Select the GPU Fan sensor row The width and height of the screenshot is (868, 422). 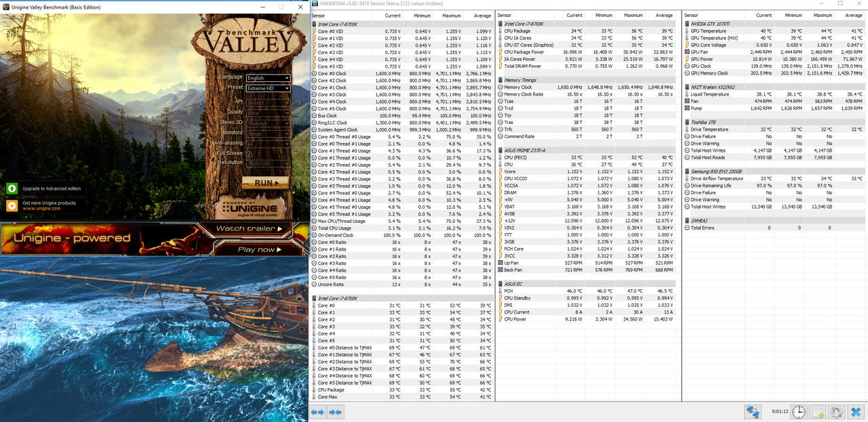click(x=774, y=51)
